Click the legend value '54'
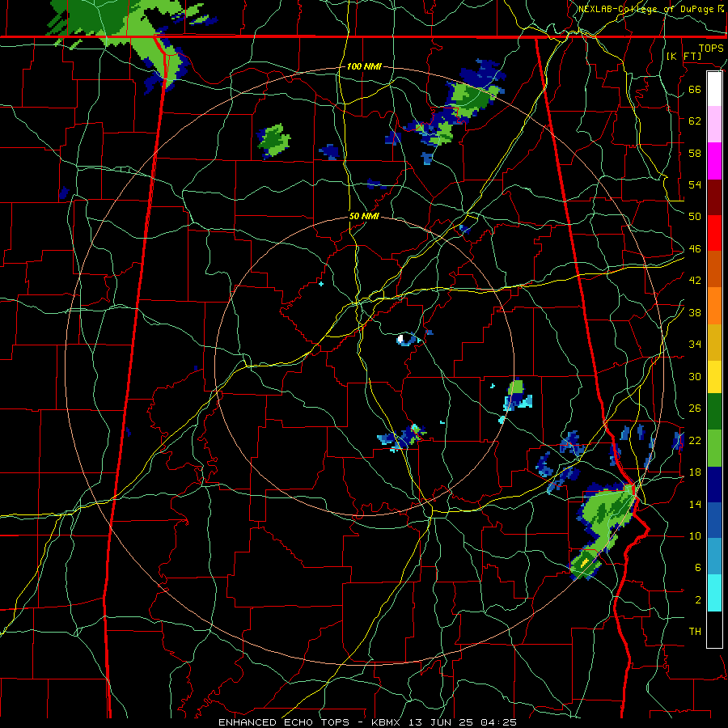This screenshot has width=728, height=728. pos(695,184)
